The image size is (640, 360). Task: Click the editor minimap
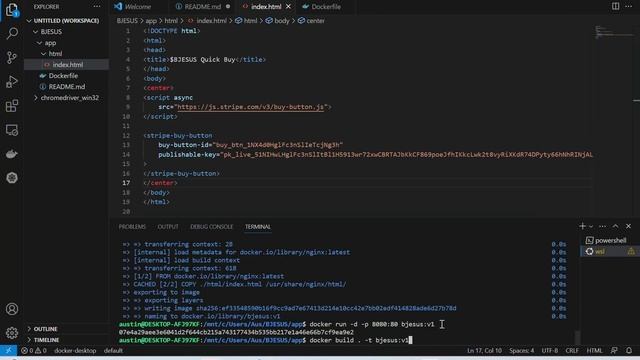click(613, 33)
